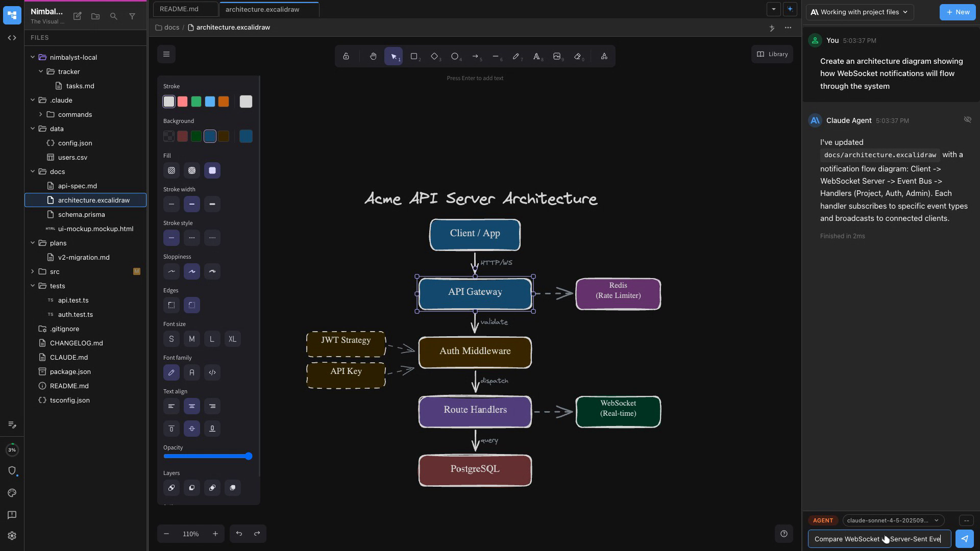980x551 pixels.
Task: Select the Eraser tool
Action: (577, 56)
